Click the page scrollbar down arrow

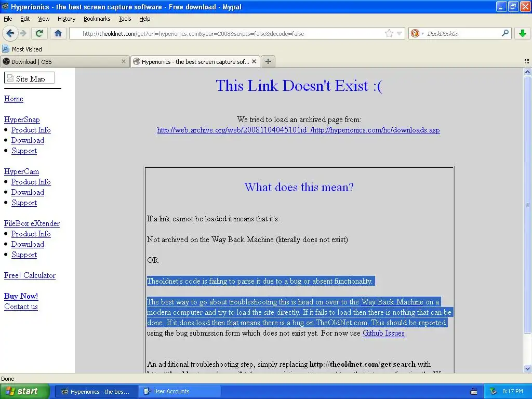click(x=527, y=368)
